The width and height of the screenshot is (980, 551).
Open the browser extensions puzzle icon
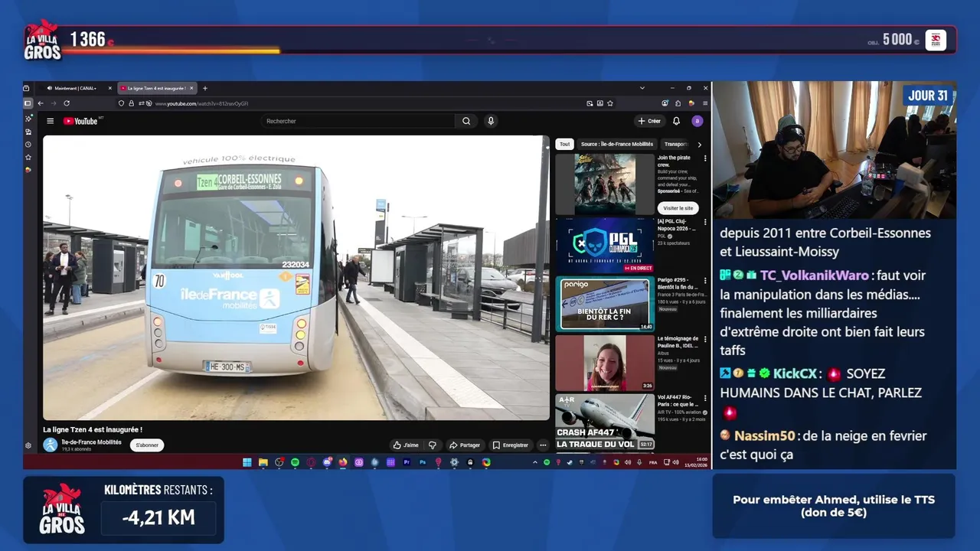(678, 103)
